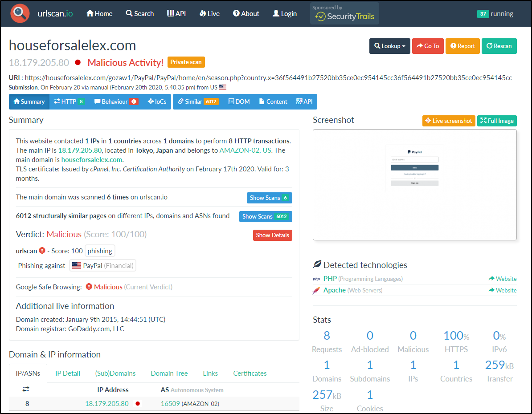Open the Links tab
The width and height of the screenshot is (532, 414).
[x=210, y=373]
